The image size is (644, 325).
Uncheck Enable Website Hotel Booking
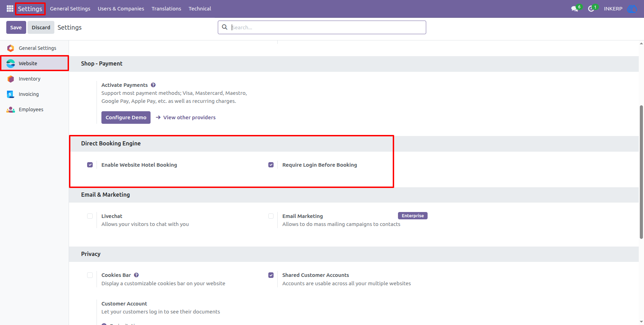(x=90, y=165)
